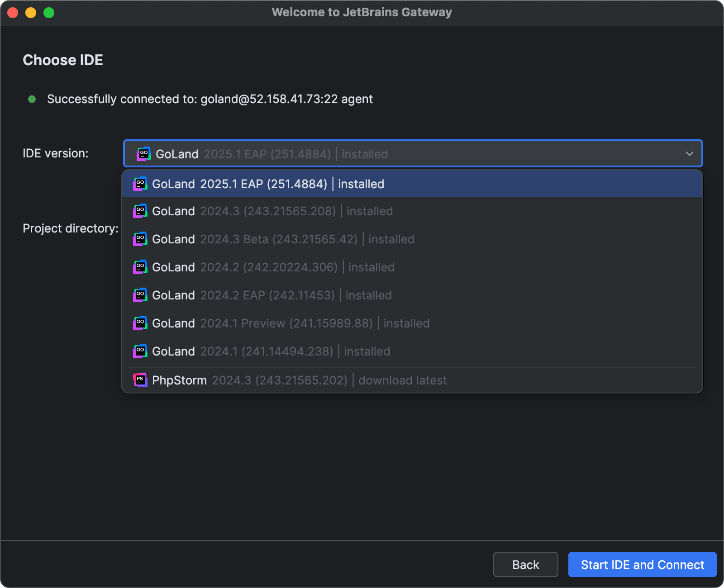Image resolution: width=724 pixels, height=588 pixels.
Task: Click the GoLand icon for 2024.1 Preview
Action: pyautogui.click(x=140, y=323)
